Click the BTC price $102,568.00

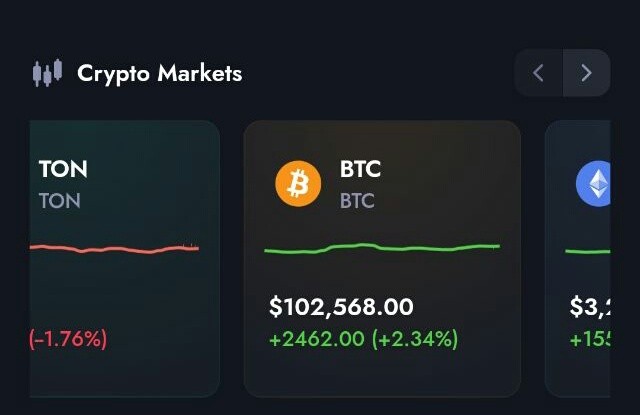(x=341, y=307)
